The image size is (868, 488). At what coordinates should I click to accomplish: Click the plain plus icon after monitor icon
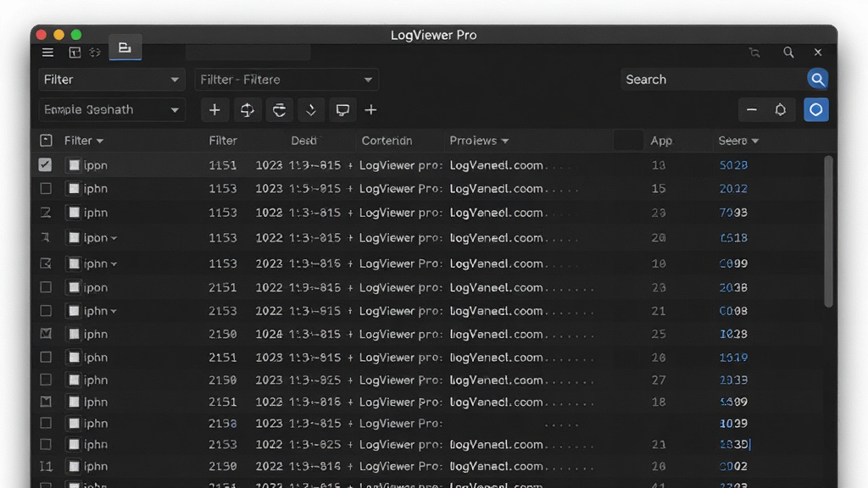coord(371,110)
